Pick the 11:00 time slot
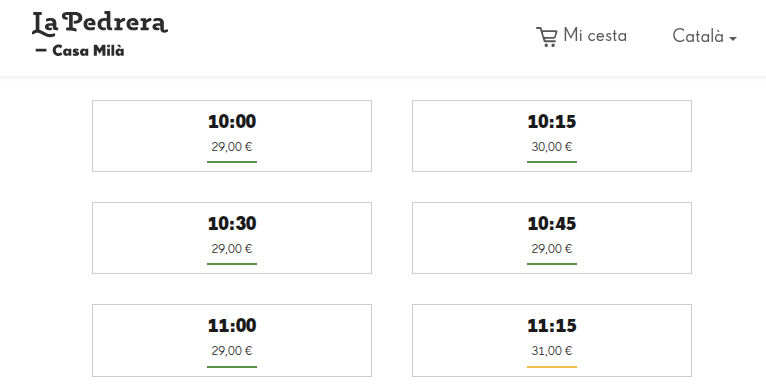This screenshot has height=392, width=766. click(x=232, y=340)
